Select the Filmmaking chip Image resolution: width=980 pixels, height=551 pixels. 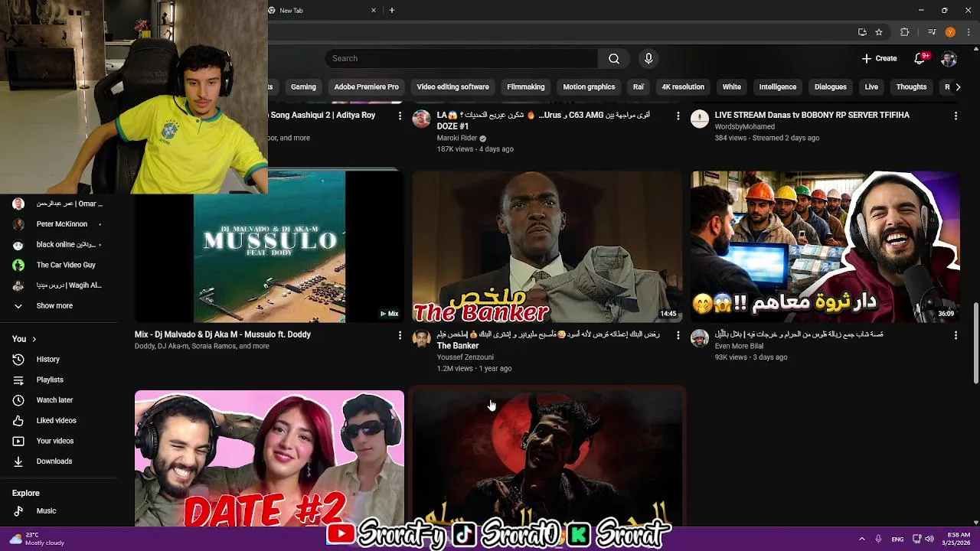(526, 87)
